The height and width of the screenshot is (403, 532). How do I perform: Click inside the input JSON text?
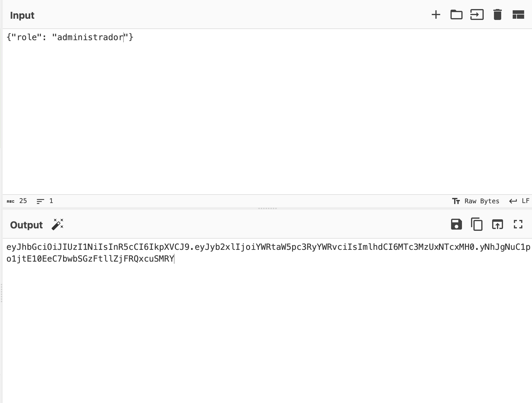70,37
